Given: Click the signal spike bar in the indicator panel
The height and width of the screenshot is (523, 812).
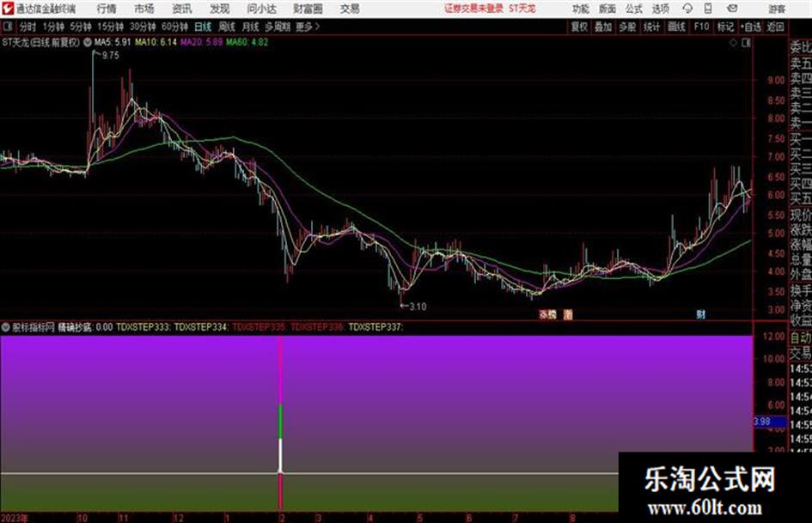Looking at the screenshot, I should 281,422.
